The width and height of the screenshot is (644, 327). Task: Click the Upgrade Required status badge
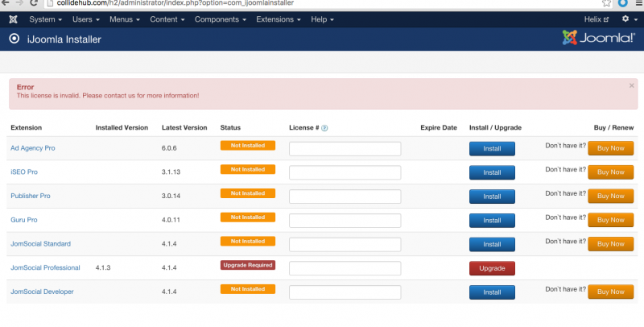[248, 265]
